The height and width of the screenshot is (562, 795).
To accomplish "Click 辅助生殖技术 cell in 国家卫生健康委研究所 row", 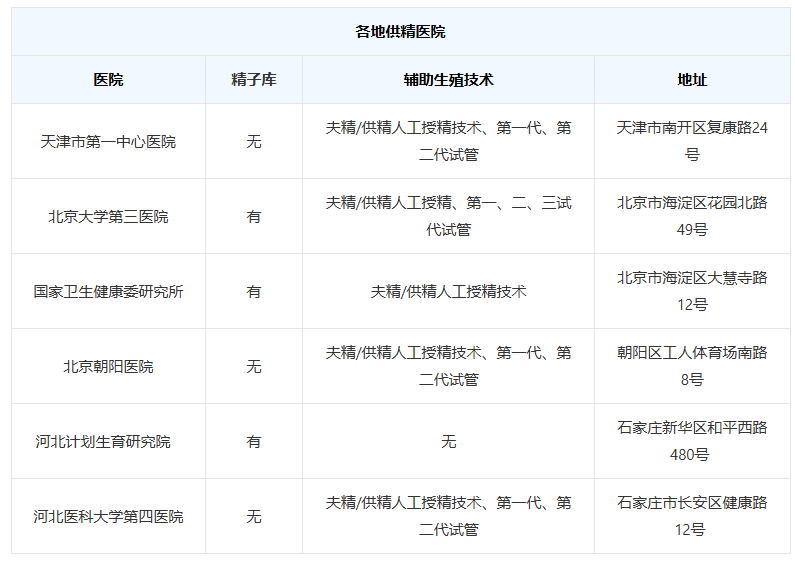I will click(x=448, y=292).
